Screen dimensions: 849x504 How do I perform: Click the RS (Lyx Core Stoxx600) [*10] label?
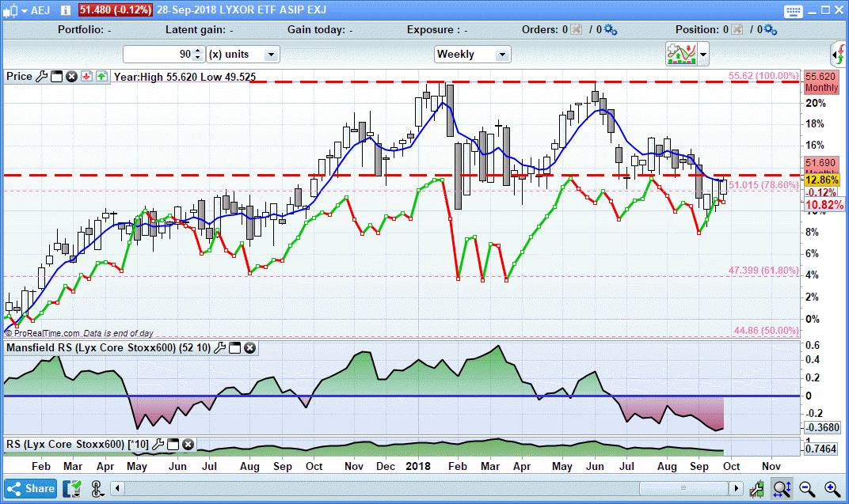[x=78, y=445]
